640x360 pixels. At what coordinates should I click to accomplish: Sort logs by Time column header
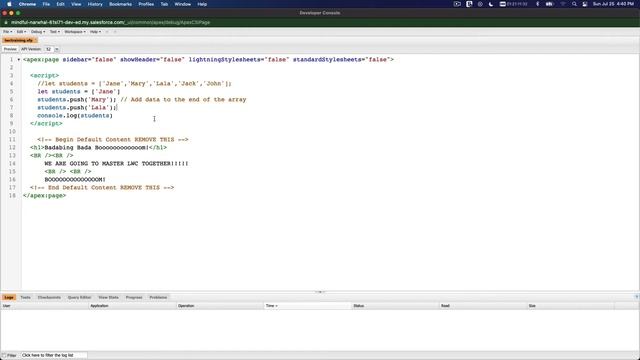308,306
